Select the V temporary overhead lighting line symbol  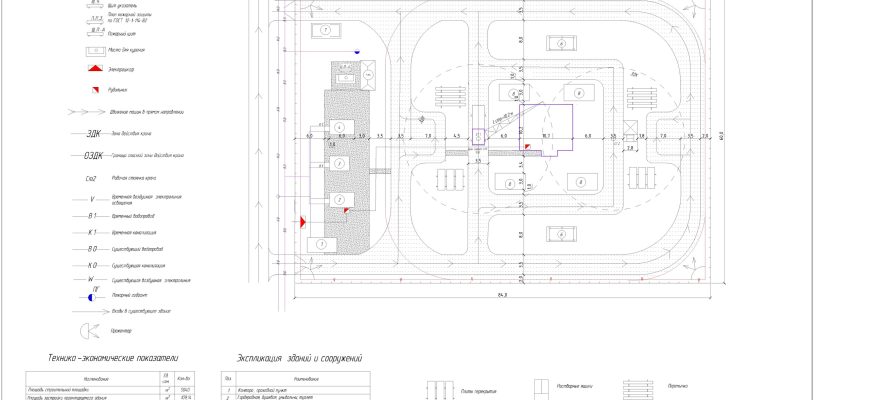[92, 199]
